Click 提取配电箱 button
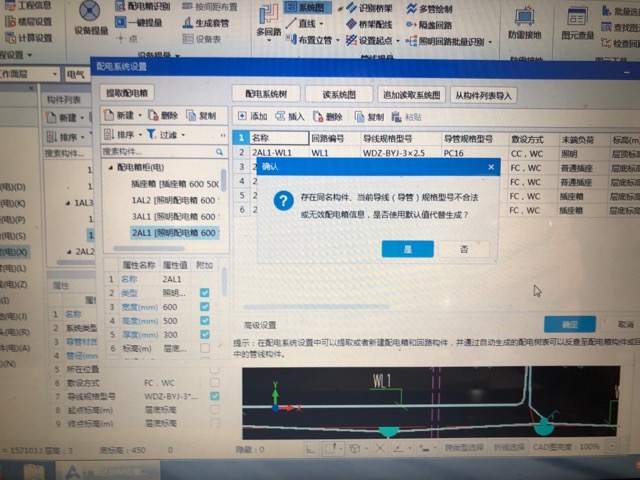 pyautogui.click(x=127, y=93)
